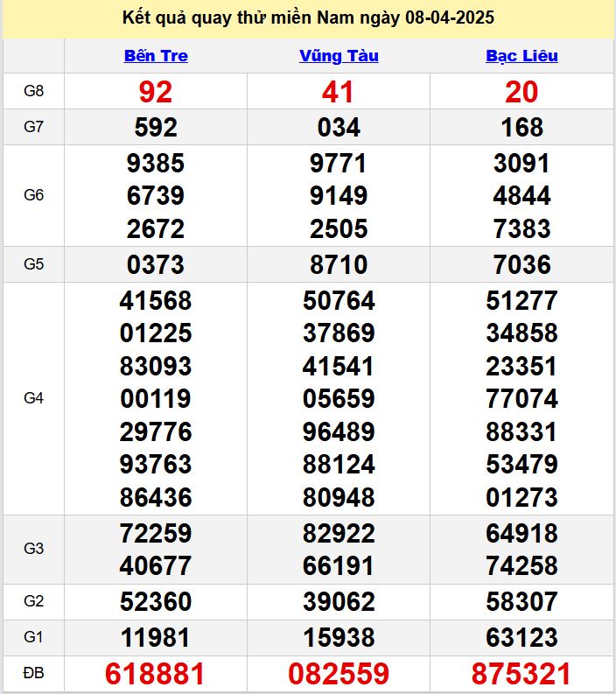Viewport: 616px width, 694px height.
Task: Click G6 number 9385
Action: tap(156, 164)
